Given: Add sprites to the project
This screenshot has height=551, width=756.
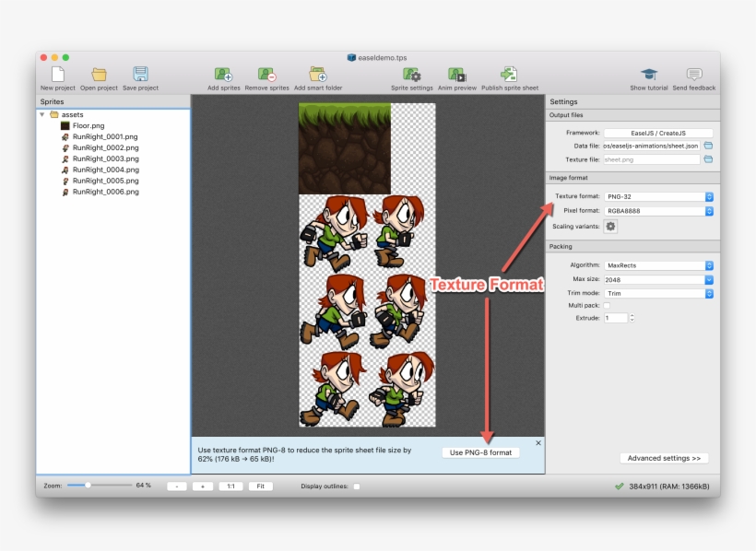Looking at the screenshot, I should (x=221, y=76).
